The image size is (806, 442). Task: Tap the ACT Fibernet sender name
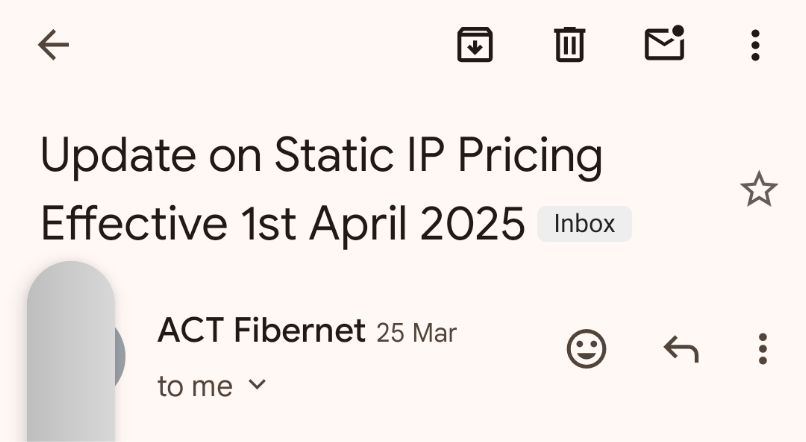coord(261,330)
